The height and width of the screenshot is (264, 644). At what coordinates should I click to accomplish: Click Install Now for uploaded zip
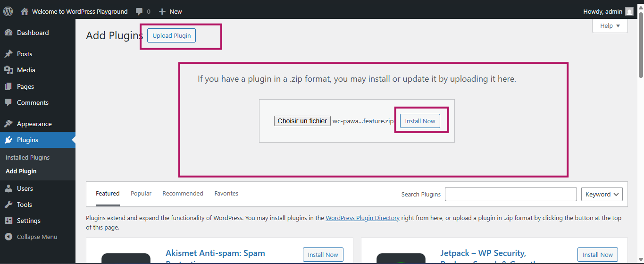tap(420, 121)
